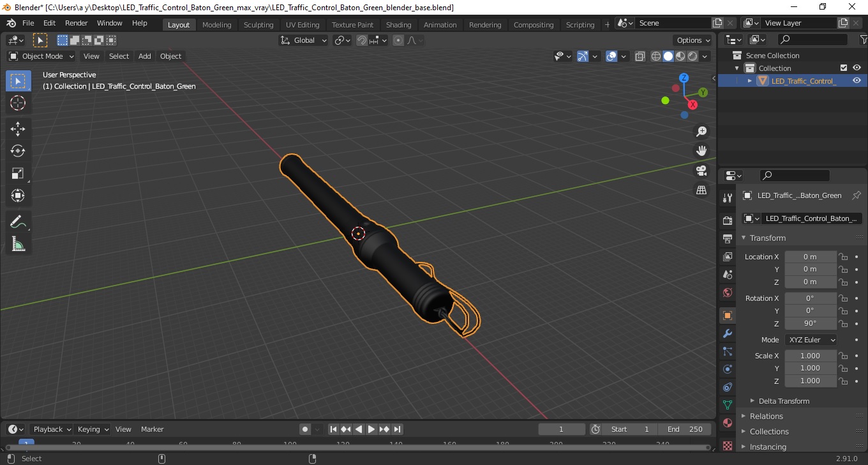Open the View Layer properties tab
This screenshot has height=465, width=868.
(x=728, y=256)
